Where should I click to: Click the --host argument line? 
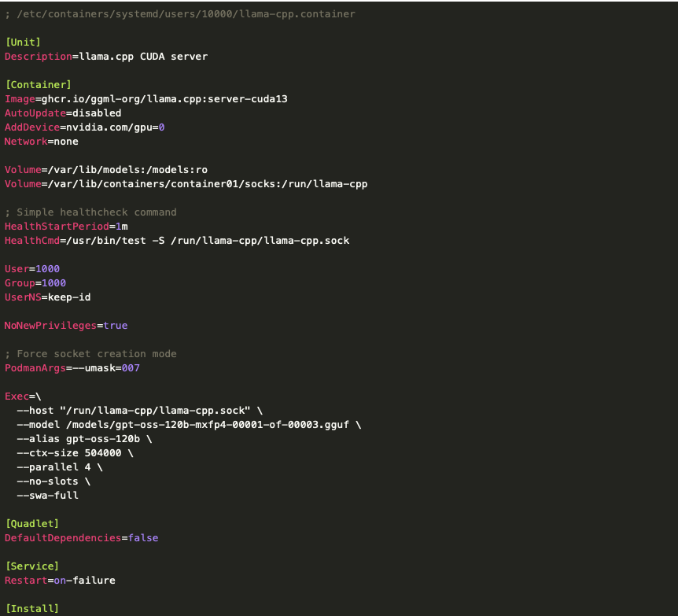140,411
